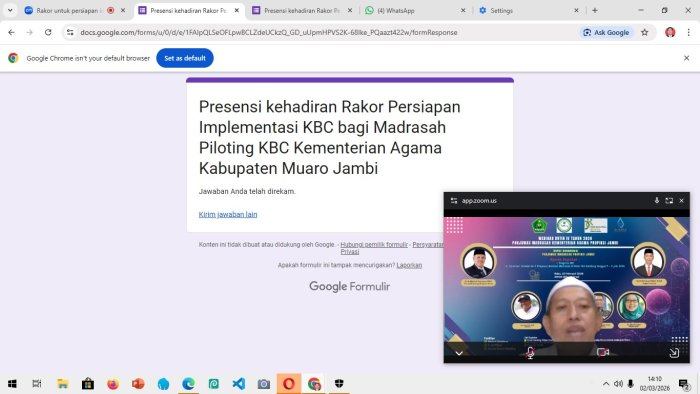Open Microsoft Edge from taskbar
This screenshot has height=394, width=700.
click(188, 384)
